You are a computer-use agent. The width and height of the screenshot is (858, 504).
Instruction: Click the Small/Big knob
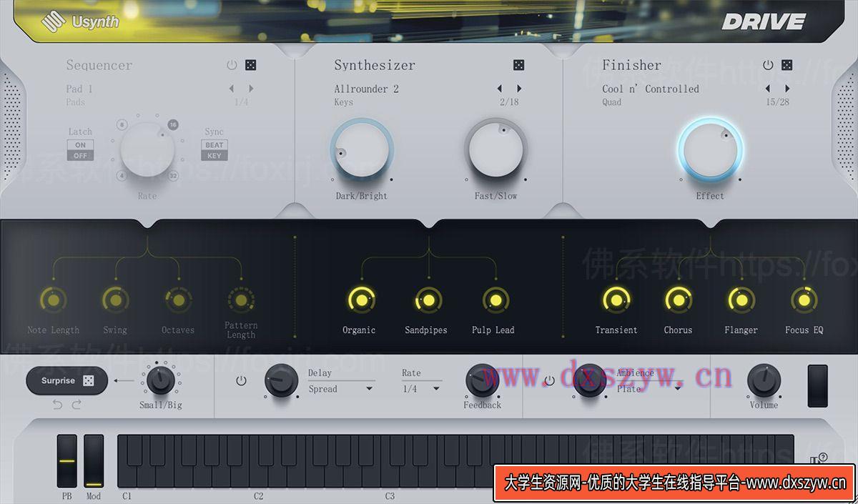(161, 379)
